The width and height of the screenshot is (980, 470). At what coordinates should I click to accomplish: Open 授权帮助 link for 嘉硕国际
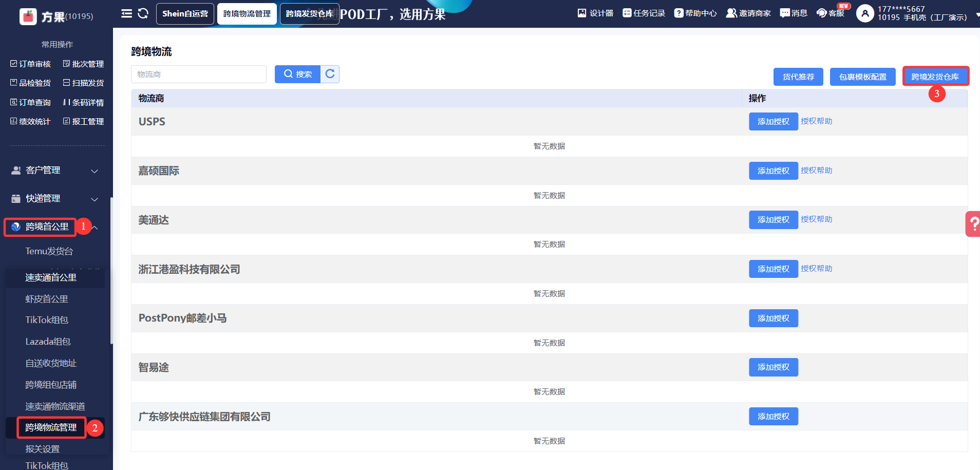click(817, 170)
